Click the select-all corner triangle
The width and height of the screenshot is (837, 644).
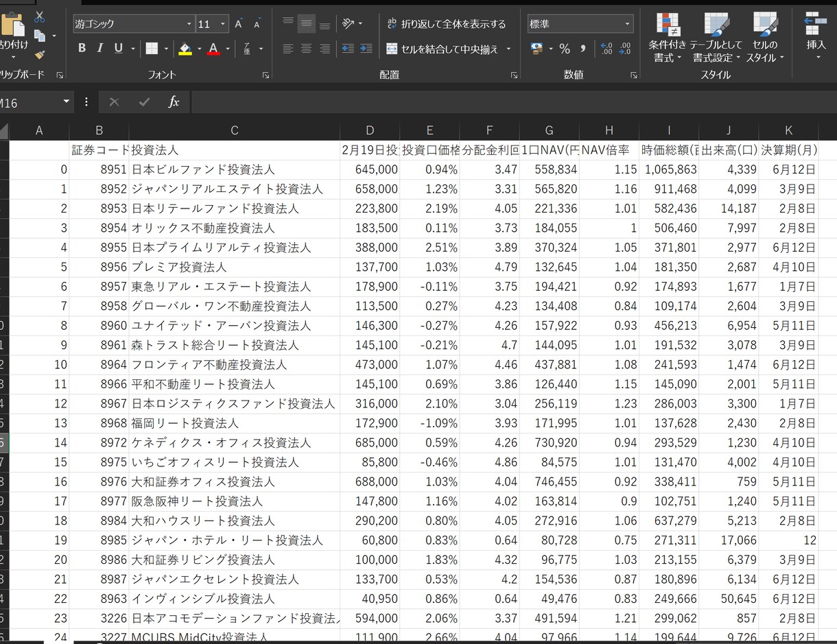point(4,131)
